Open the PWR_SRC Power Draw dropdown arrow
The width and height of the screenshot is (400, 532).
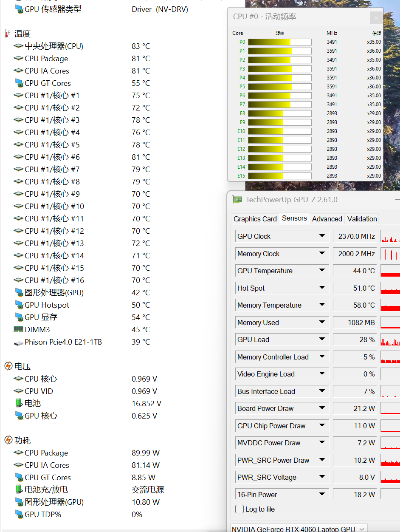click(x=322, y=460)
